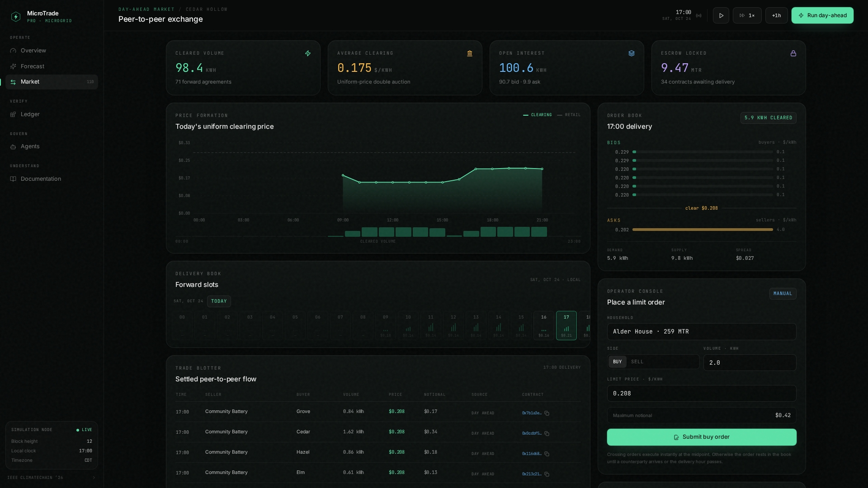Screen dimensions: 868x488
Task: Toggle the MANUAL mode badge
Action: click(783, 294)
